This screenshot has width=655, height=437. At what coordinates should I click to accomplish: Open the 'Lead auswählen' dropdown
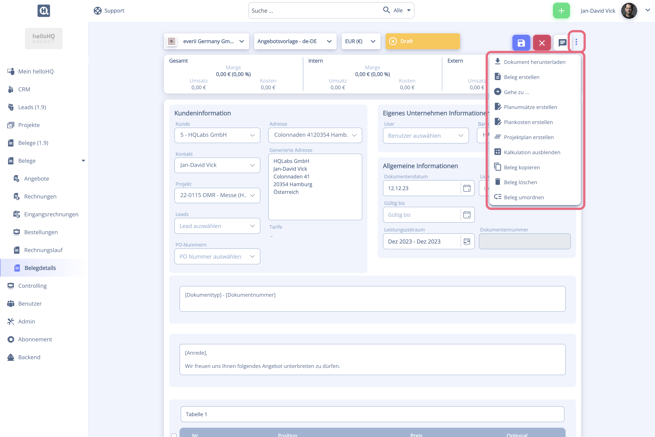[x=217, y=226]
